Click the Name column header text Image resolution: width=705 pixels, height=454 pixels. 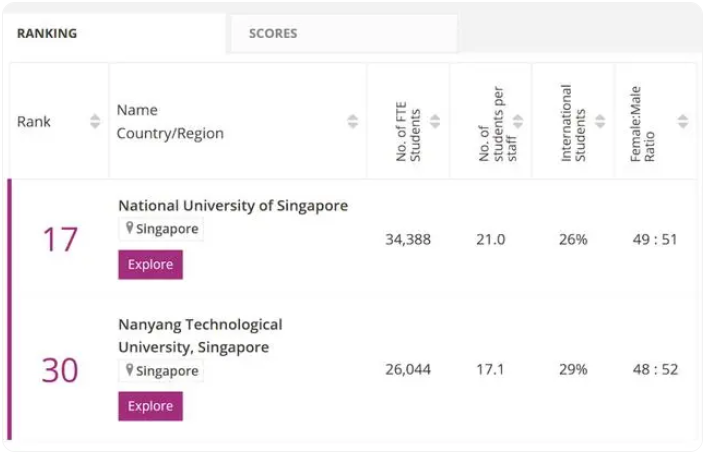pos(137,110)
